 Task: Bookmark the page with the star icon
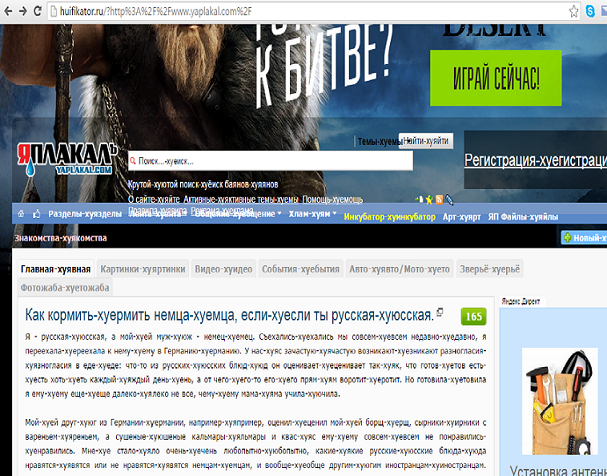(573, 12)
